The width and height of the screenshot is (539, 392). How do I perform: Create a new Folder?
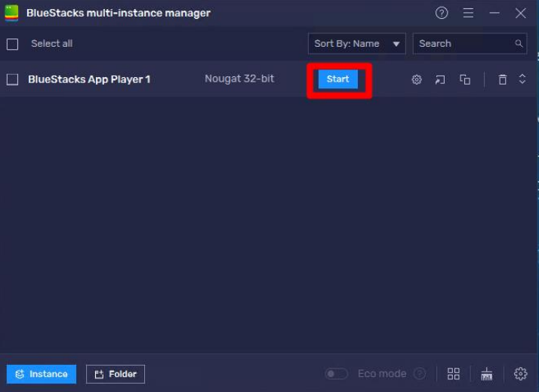[x=115, y=374]
